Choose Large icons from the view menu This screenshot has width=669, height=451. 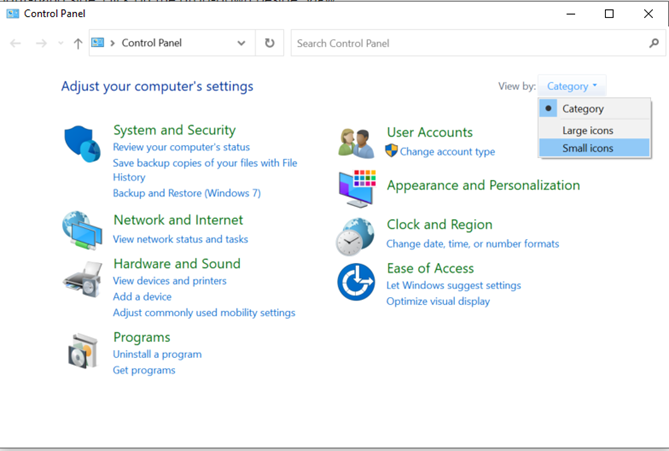(595, 130)
